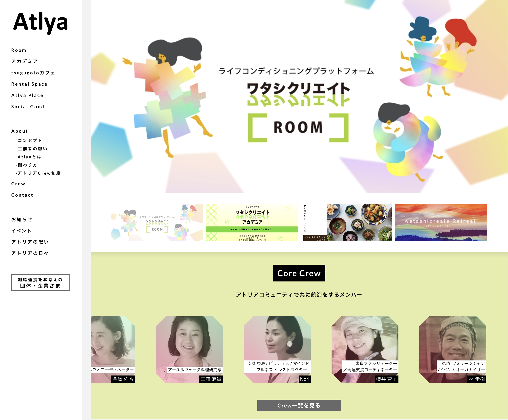The image size is (508, 420).
Task: Click the Crew一覧を見る button
Action: (299, 406)
